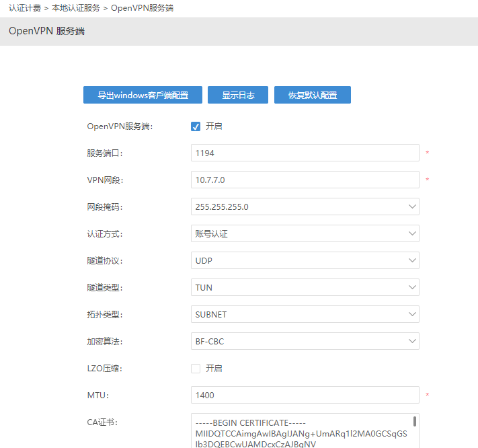Open the 网段掩码 dropdown 255.255.255.0
The height and width of the screenshot is (448, 478).
[305, 207]
